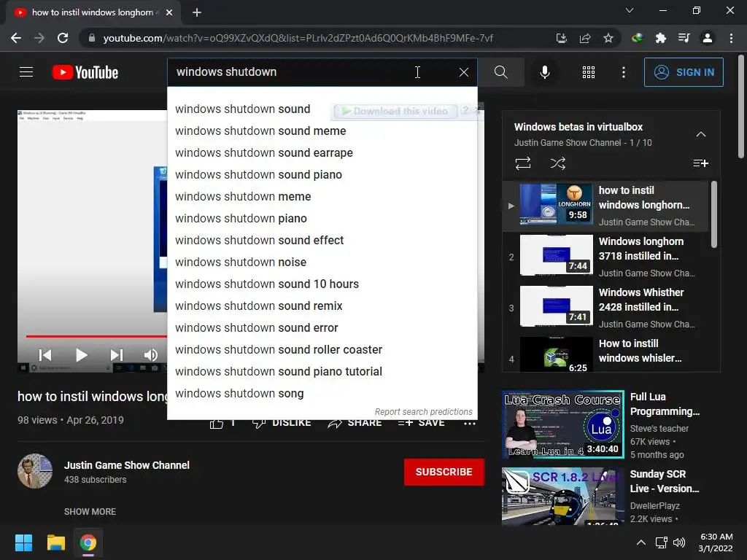This screenshot has height=560, width=747.
Task: Click the magnifier search button
Action: [500, 72]
